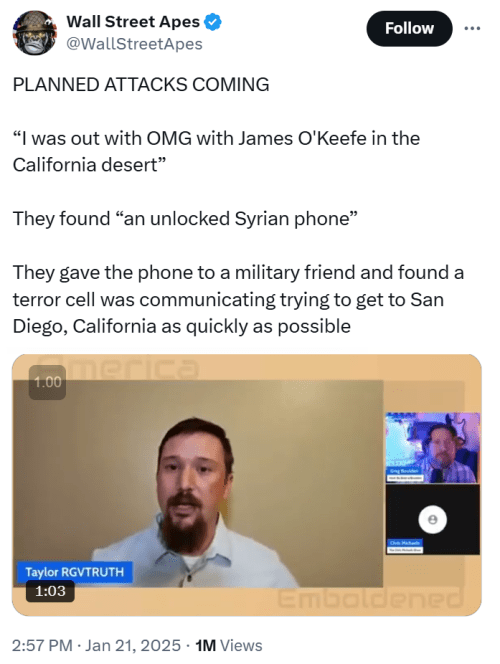Image resolution: width=500 pixels, height=664 pixels.
Task: Click the top-right webcam participant tile
Action: (433, 448)
